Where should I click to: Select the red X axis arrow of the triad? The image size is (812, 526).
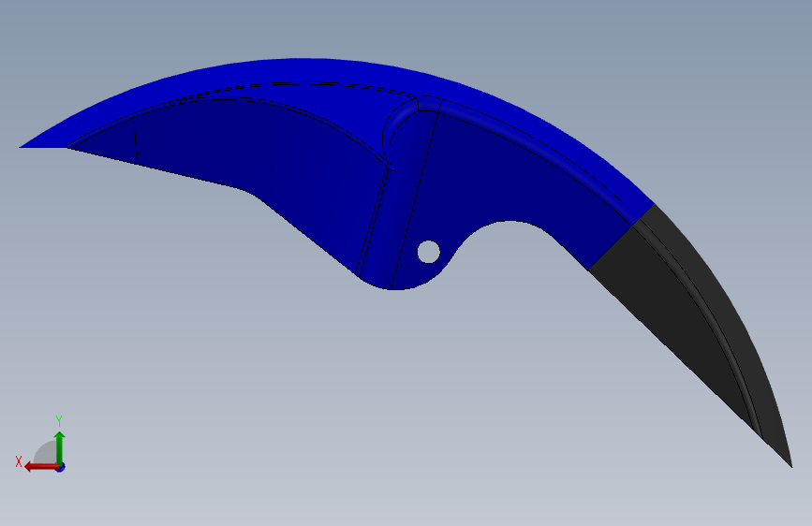point(41,467)
